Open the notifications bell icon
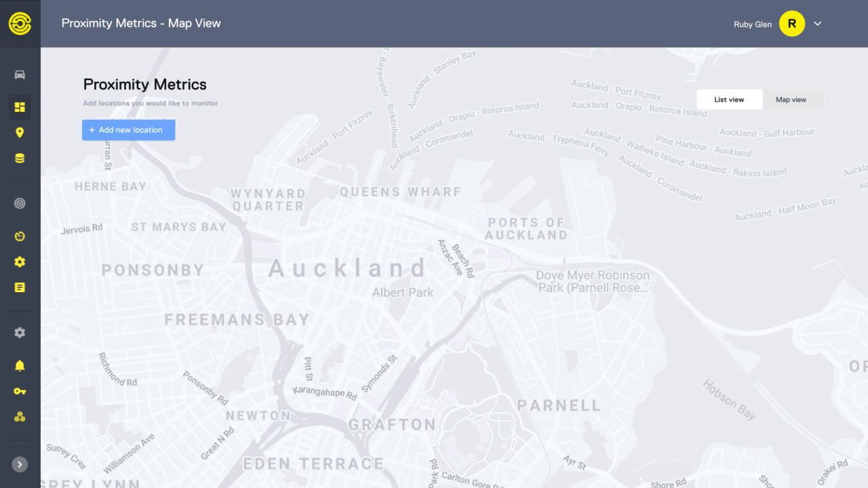 (x=20, y=366)
